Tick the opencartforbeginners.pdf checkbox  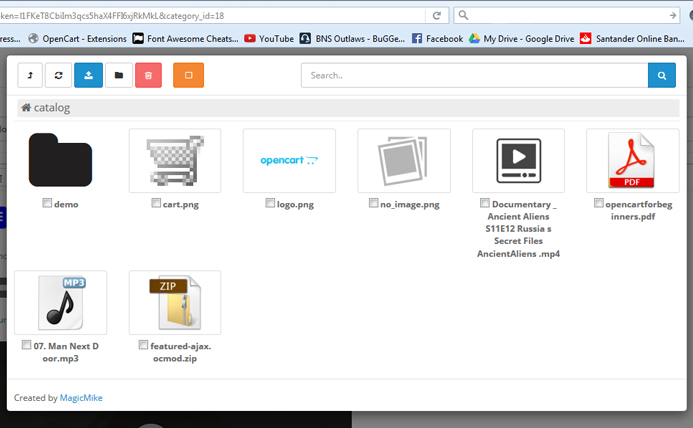(x=598, y=203)
